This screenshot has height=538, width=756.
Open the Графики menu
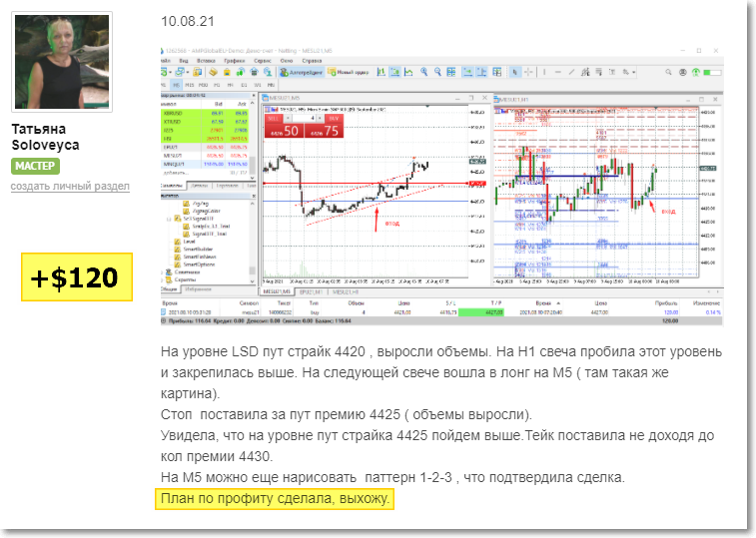click(235, 61)
